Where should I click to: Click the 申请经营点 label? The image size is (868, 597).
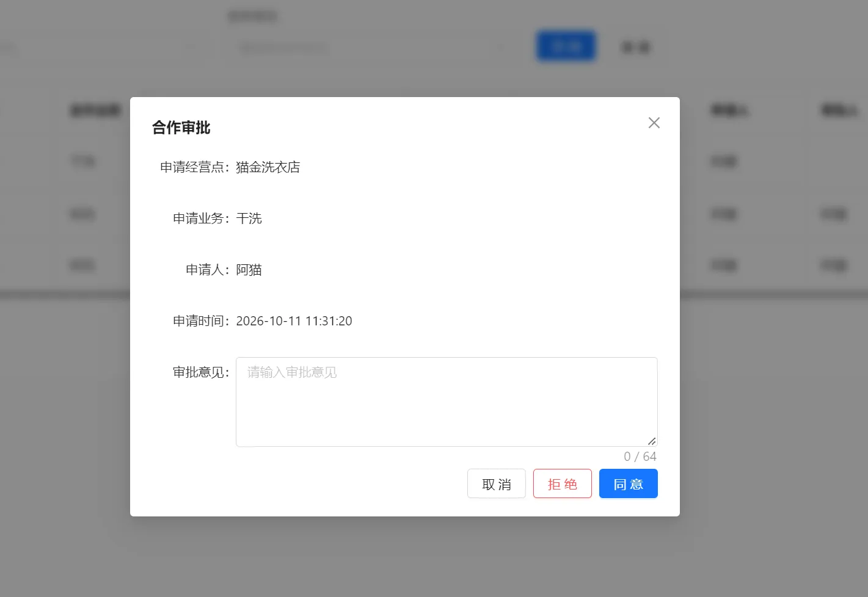195,167
